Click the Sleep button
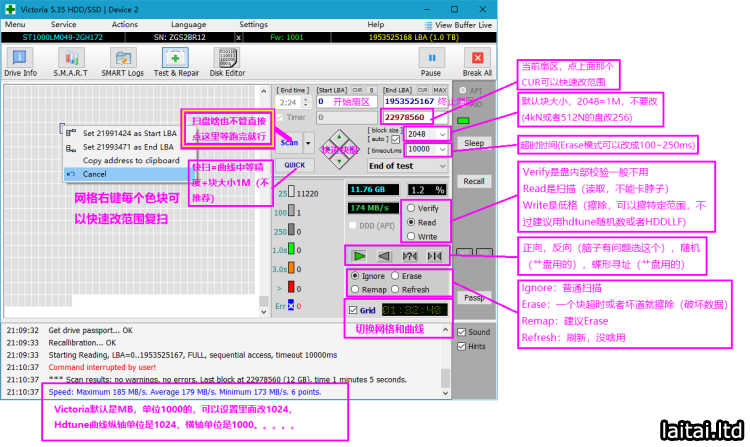The height and width of the screenshot is (447, 750). 474,143
